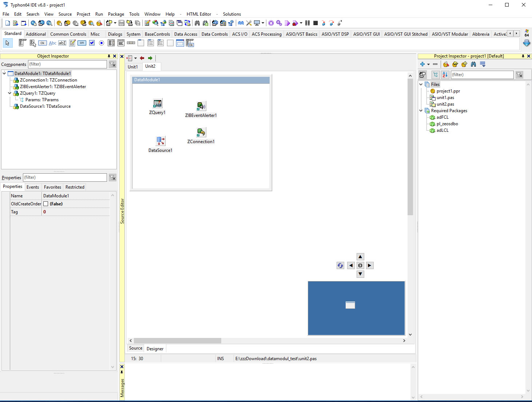The width and height of the screenshot is (532, 402).
Task: Clear the Components filter with its button
Action: coord(112,64)
